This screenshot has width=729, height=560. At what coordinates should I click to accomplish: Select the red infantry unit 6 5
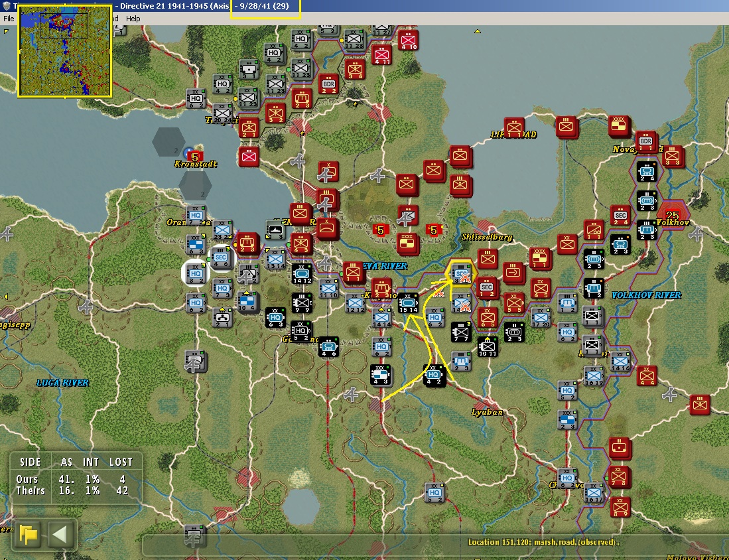pos(487,318)
